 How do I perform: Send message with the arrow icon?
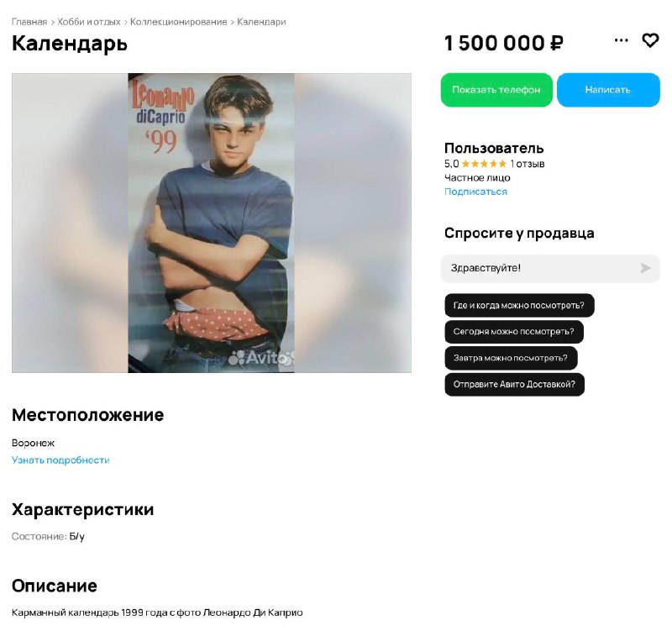click(x=645, y=268)
